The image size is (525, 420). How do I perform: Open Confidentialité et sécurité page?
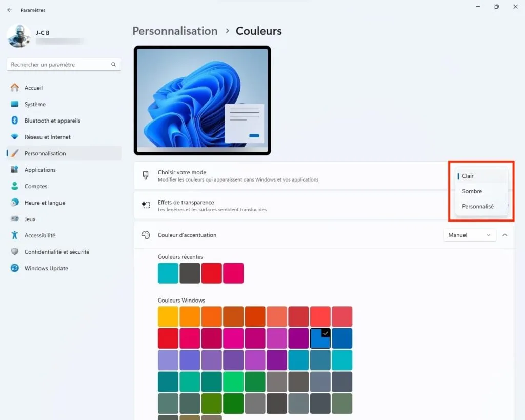(64, 251)
